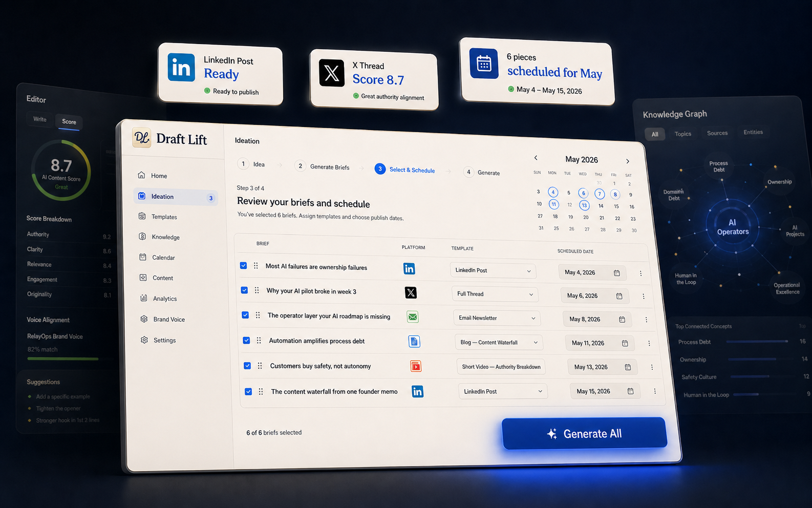Go to step 4 Generate
Viewport: 812px width, 508px height.
pos(482,173)
